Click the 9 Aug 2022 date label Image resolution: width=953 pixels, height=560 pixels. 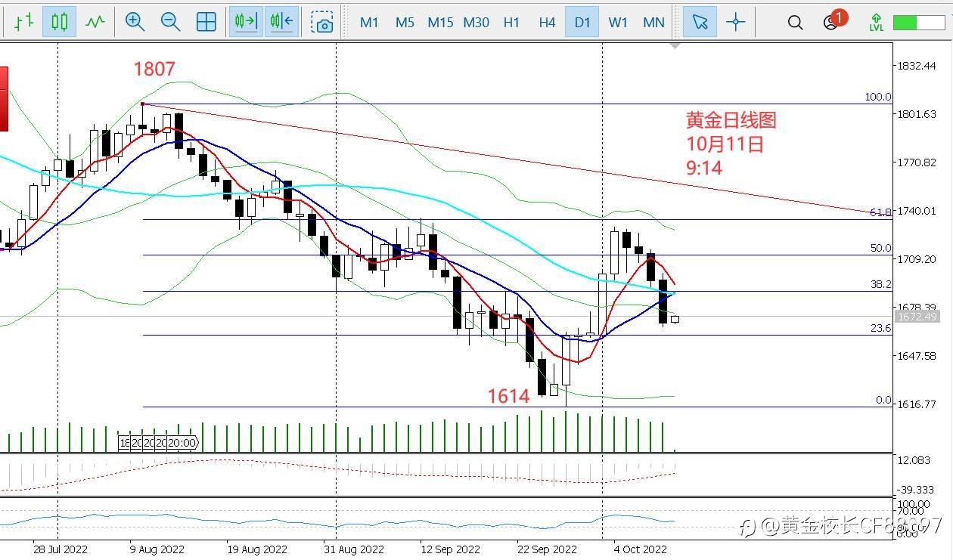pyautogui.click(x=157, y=549)
